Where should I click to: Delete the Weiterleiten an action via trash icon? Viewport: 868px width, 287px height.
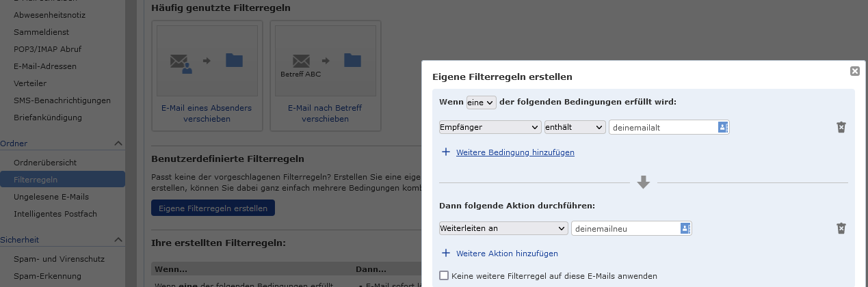(x=841, y=228)
